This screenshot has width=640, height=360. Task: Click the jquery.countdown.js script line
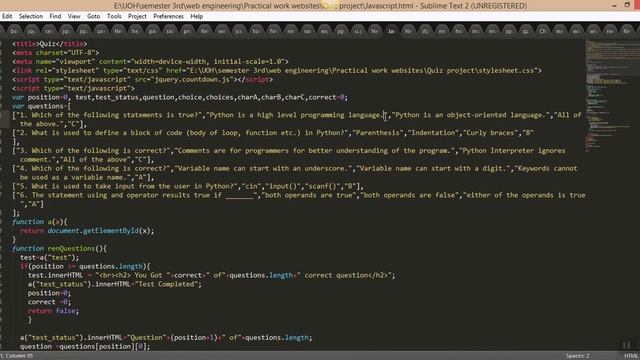coord(142,80)
